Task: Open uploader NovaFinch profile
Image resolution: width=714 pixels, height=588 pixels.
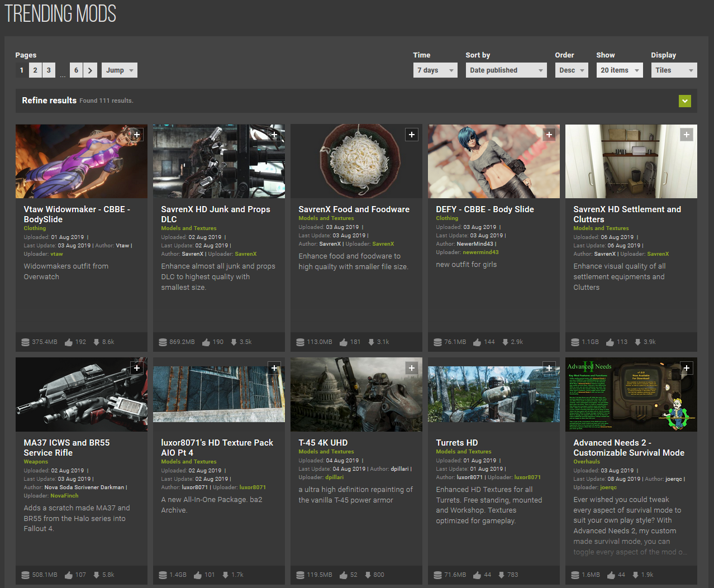Action: click(64, 496)
